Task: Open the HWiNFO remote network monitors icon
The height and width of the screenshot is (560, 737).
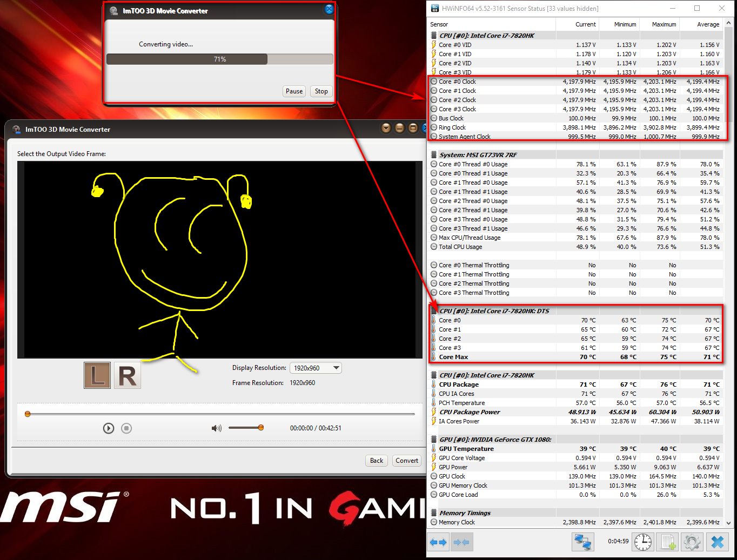Action: click(583, 542)
